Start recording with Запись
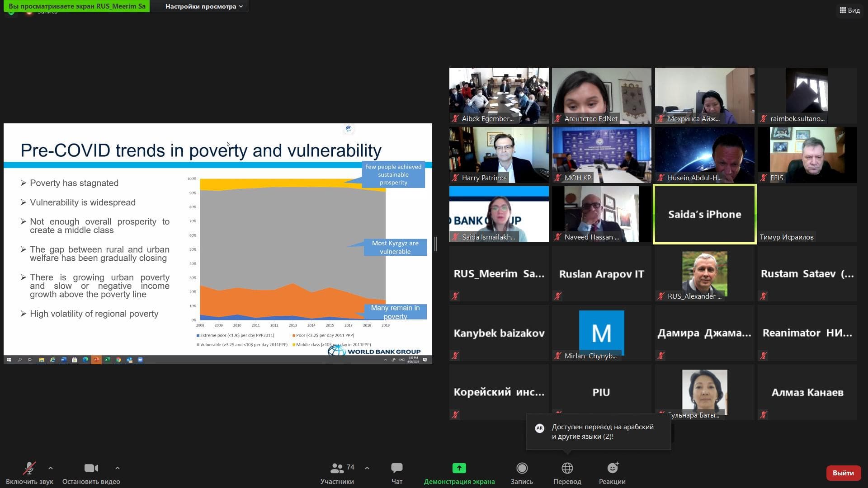 [522, 473]
